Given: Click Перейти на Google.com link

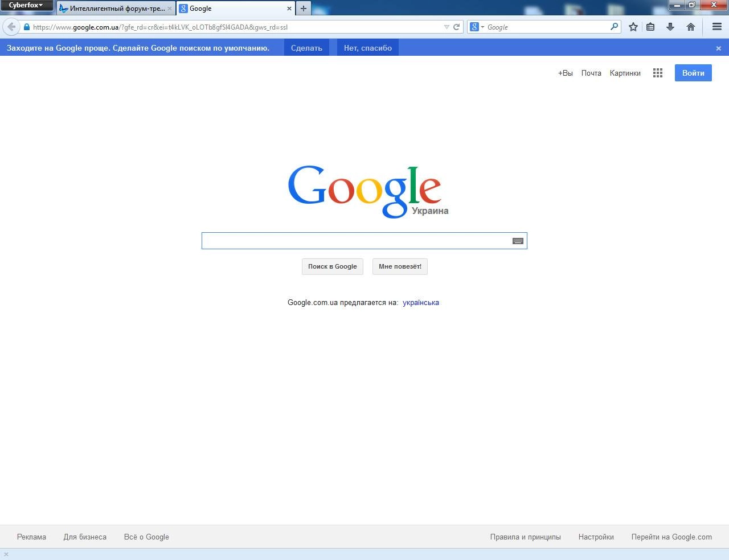Looking at the screenshot, I should [671, 537].
